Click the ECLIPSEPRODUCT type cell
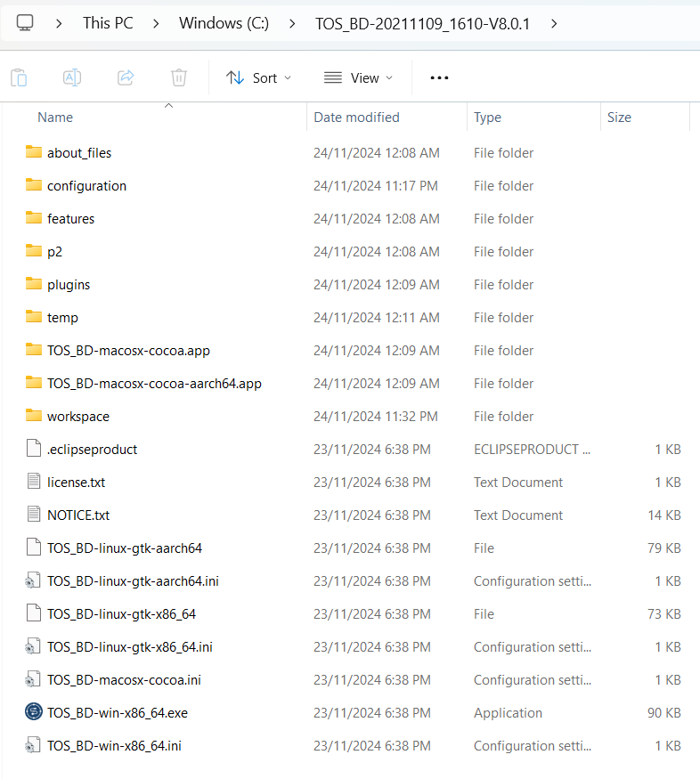The height and width of the screenshot is (779, 700). [532, 450]
